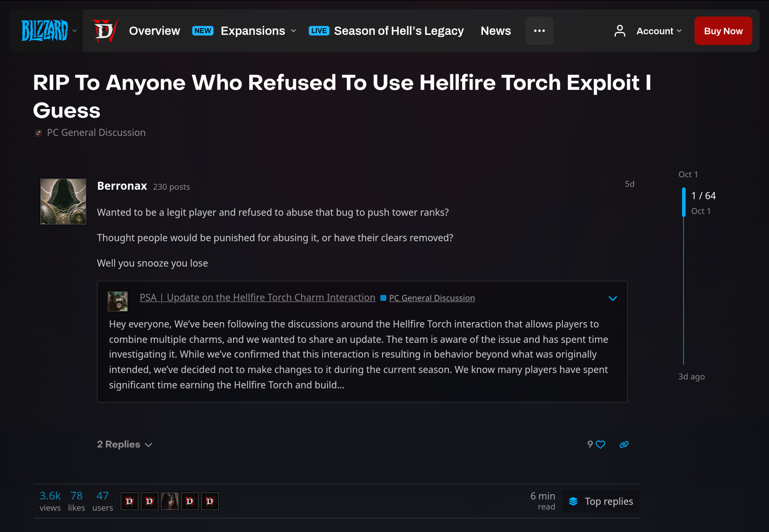769x532 pixels.
Task: Open Season of Hell's Legacy page
Action: [x=399, y=31]
